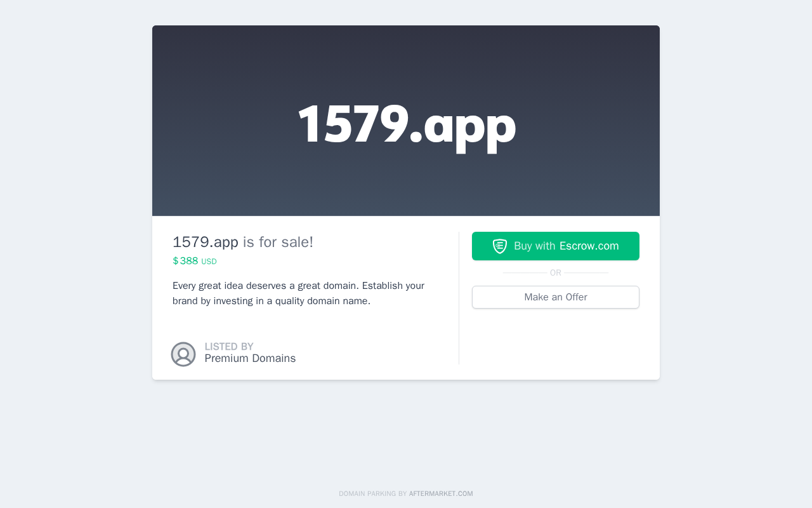Click the USD currency label
Viewport: 812px width, 508px height.
[x=209, y=262]
